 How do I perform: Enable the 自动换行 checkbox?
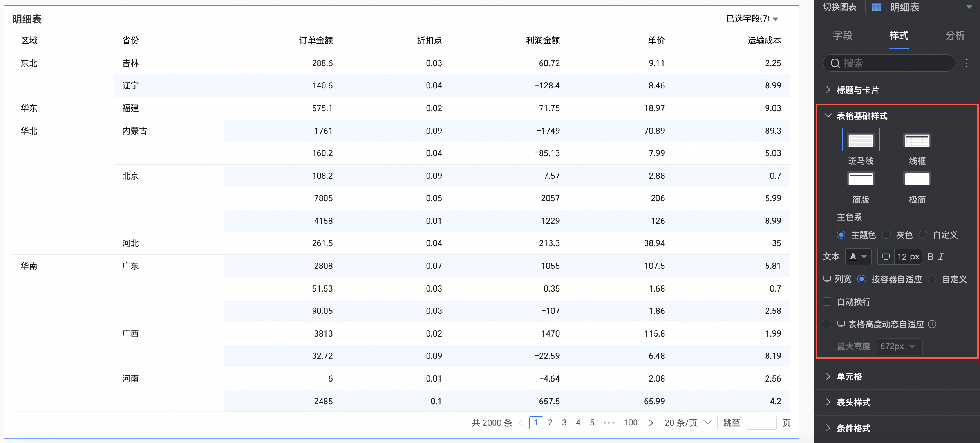827,302
